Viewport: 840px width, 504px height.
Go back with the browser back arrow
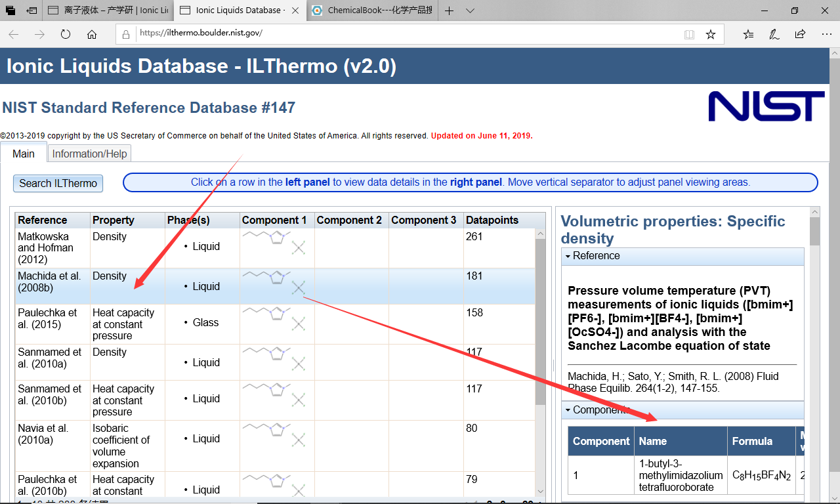tap(14, 34)
